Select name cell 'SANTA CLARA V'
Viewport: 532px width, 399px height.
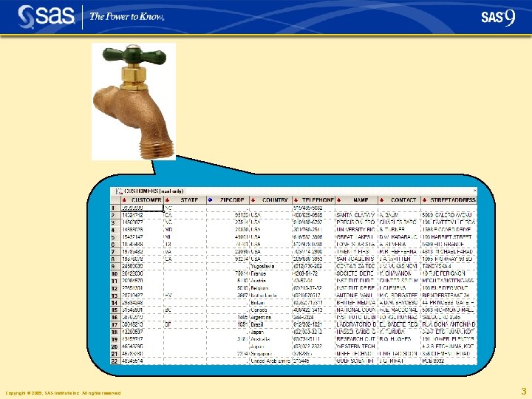pos(356,215)
